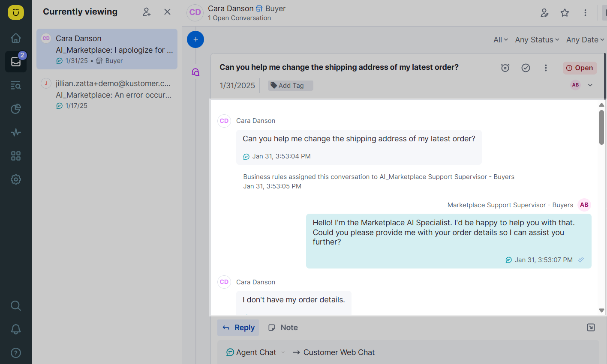Open the Help question mark icon
Viewport: 607px width, 364px height.
click(x=16, y=353)
